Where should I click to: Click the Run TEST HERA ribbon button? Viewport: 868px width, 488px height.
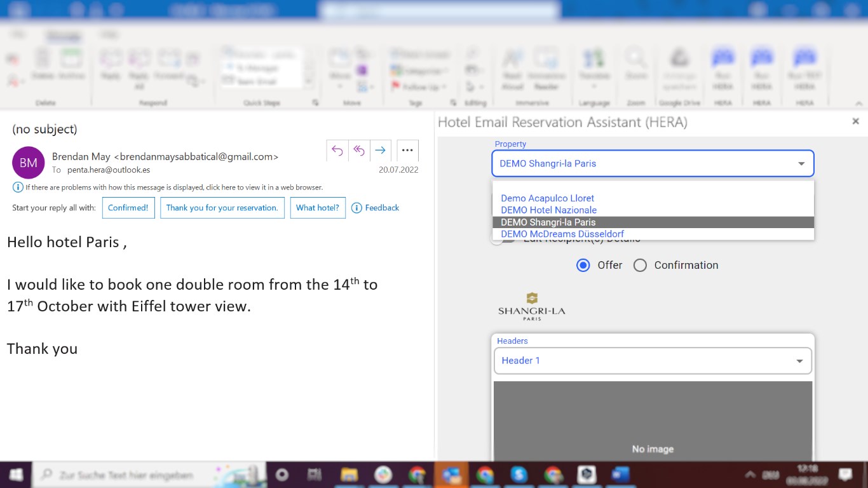pyautogui.click(x=804, y=69)
